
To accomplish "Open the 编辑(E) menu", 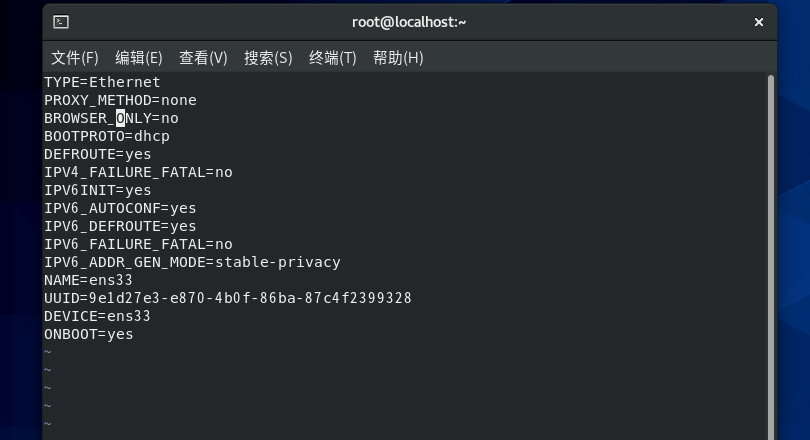I will click(139, 57).
